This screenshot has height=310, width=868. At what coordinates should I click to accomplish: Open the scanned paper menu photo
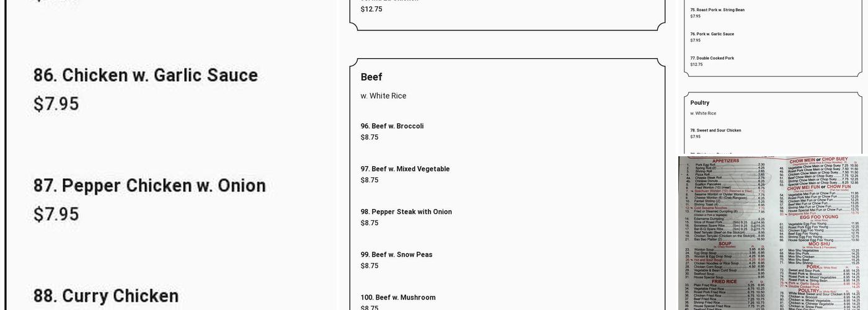[772, 232]
